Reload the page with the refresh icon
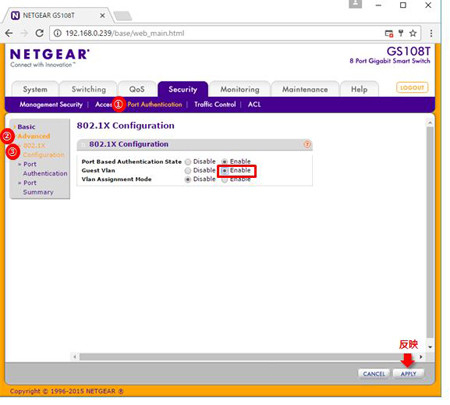Screen dimensions: 450x405 point(39,33)
